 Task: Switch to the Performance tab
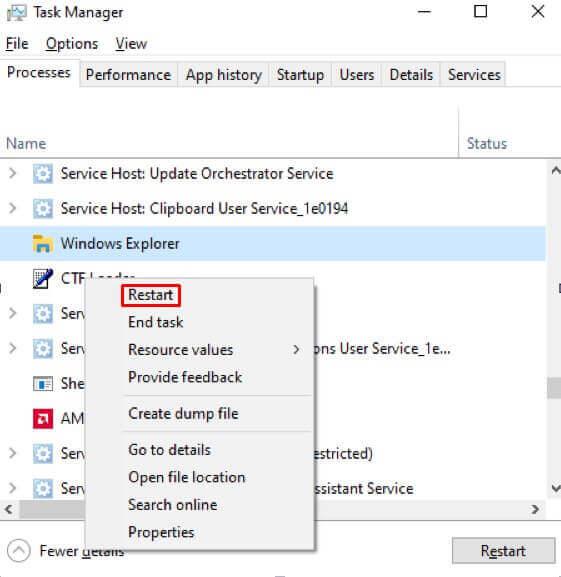128,75
